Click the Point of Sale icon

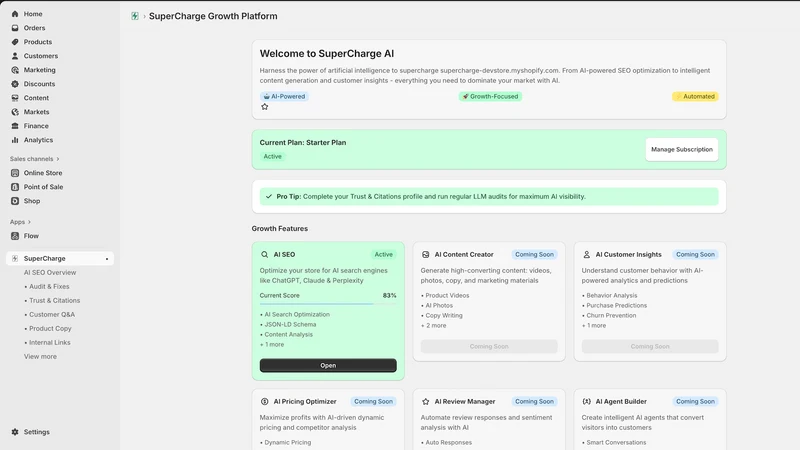click(x=15, y=187)
